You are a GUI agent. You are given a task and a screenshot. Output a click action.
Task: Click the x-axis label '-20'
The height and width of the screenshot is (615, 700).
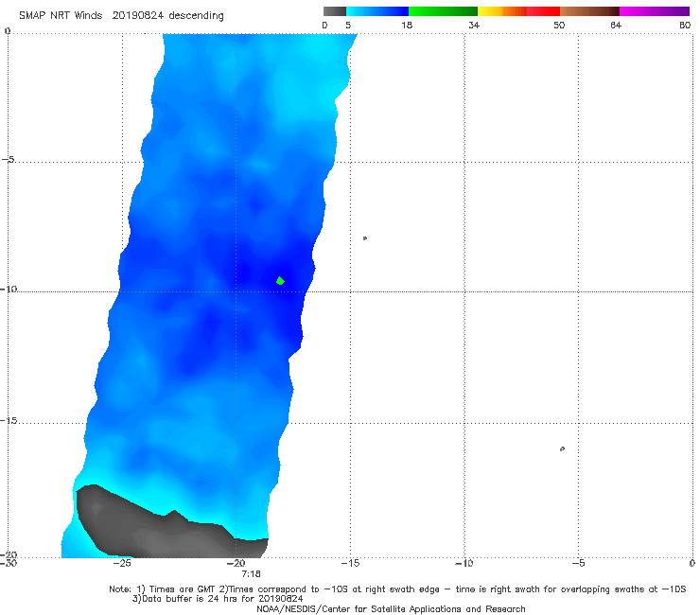point(236,564)
